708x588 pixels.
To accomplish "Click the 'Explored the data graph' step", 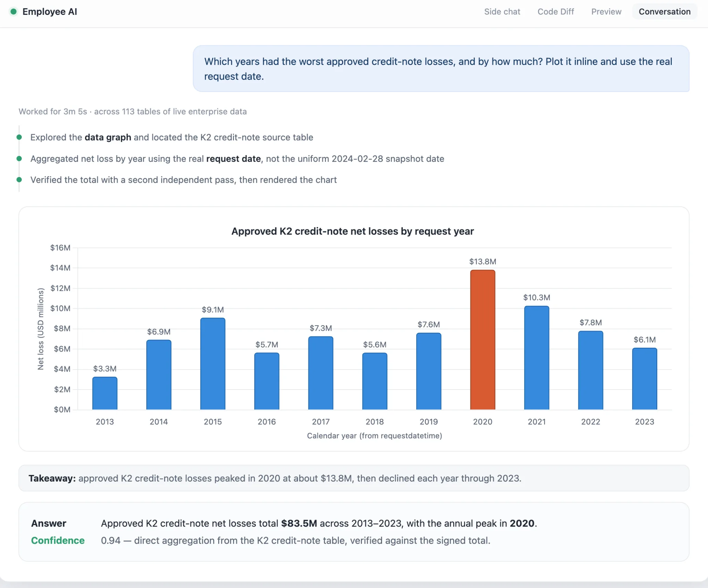I will [x=172, y=138].
